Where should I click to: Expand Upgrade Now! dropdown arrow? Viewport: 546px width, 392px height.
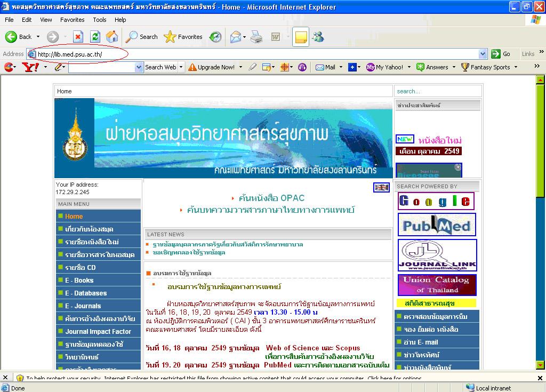240,67
